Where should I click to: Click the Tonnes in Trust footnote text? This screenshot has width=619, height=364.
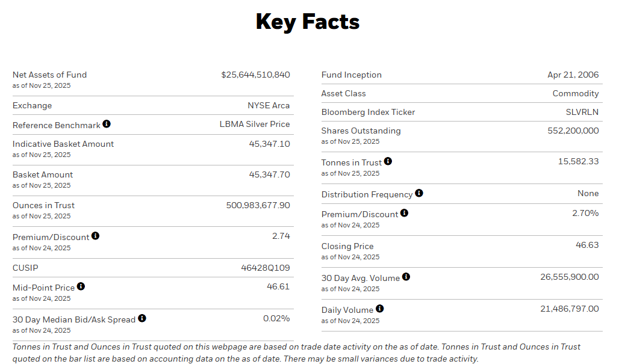click(x=296, y=353)
